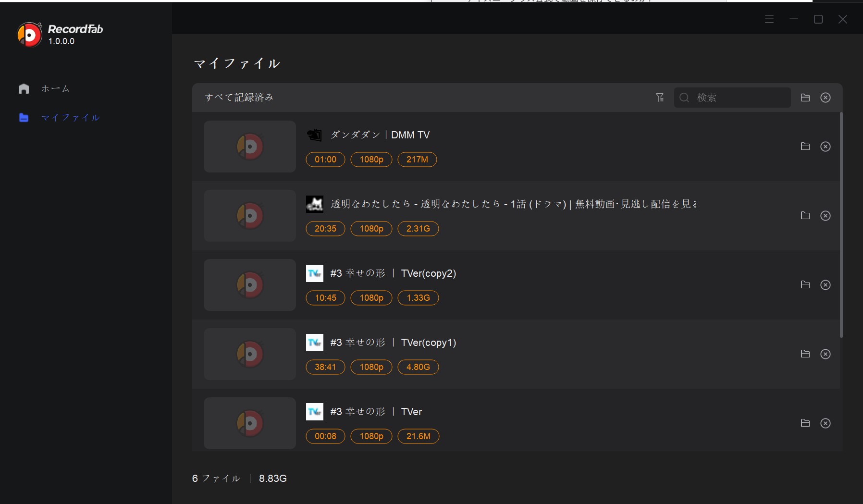Click the title ダンダダン | DMM TV
863x504 pixels.
380,135
